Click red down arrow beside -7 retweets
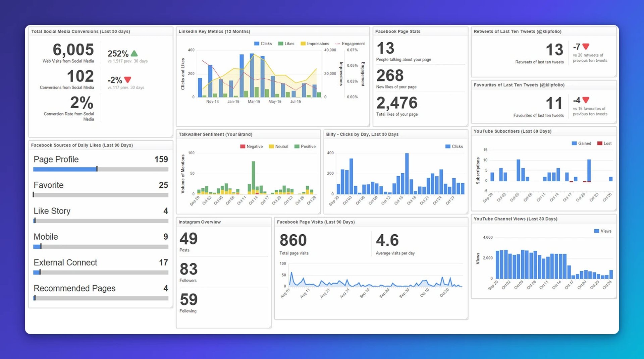The image size is (644, 359). point(586,47)
